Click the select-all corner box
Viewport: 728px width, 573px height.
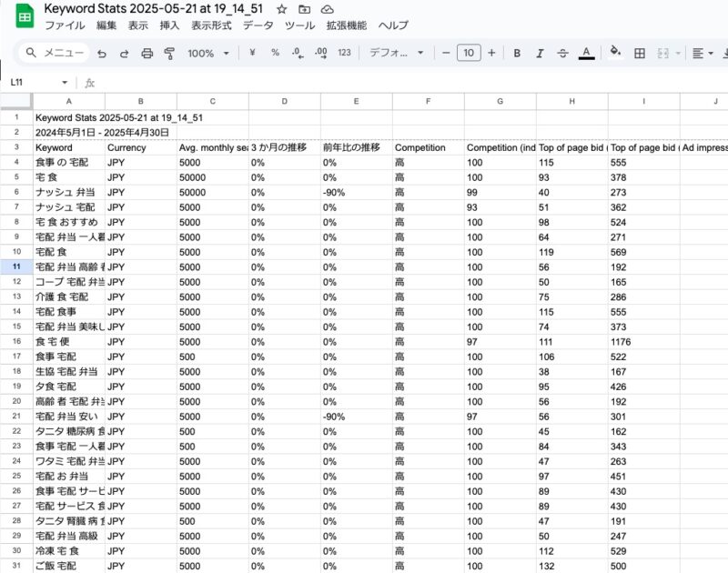16,101
